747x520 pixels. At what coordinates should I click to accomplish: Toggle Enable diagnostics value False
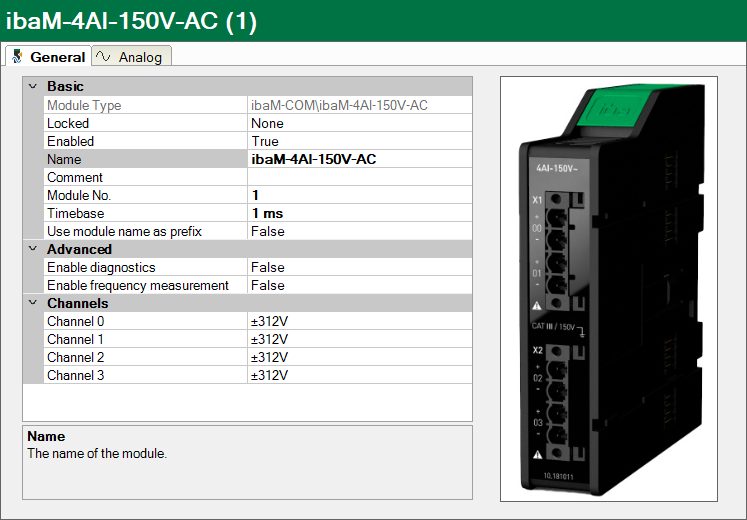[360, 267]
